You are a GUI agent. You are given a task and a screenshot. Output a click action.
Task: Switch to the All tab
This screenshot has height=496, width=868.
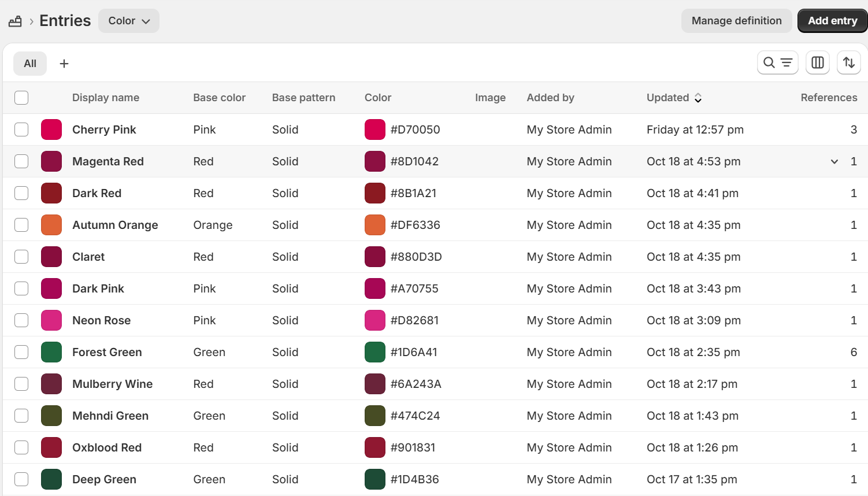click(x=29, y=63)
